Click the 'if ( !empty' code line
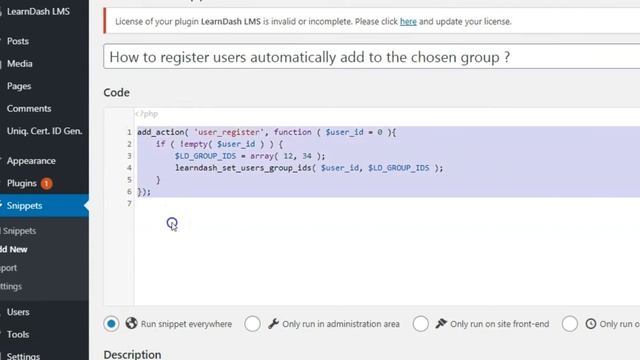This screenshot has width=640, height=360. (x=219, y=144)
